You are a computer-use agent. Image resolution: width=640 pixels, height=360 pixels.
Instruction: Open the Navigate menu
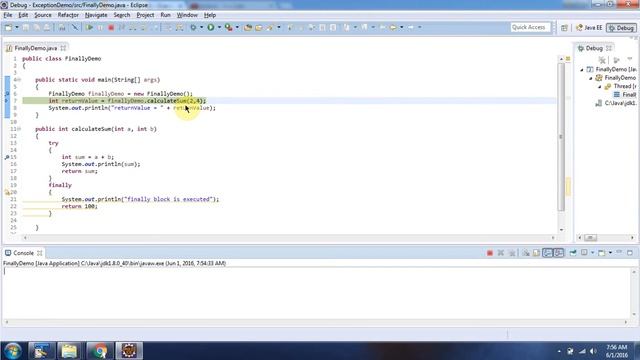point(96,15)
